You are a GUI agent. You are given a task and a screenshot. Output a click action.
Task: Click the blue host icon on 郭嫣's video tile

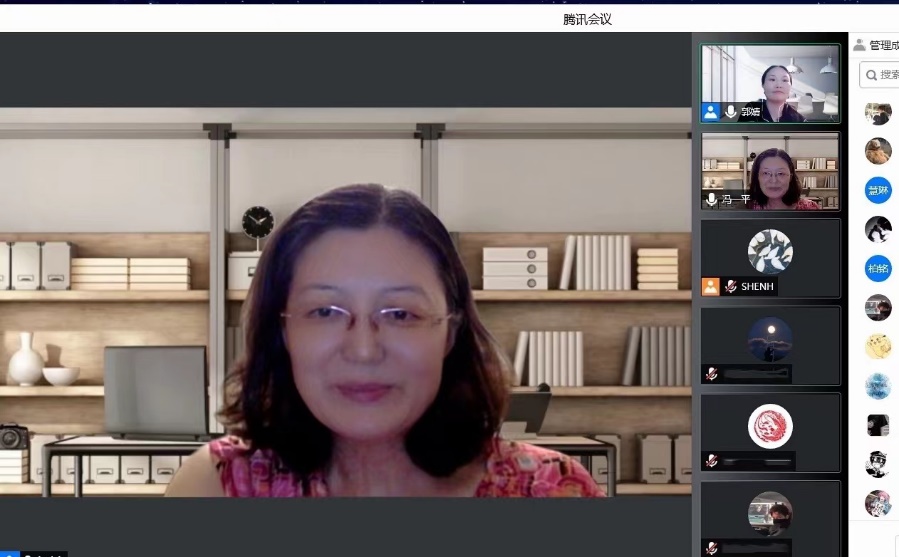pyautogui.click(x=710, y=112)
